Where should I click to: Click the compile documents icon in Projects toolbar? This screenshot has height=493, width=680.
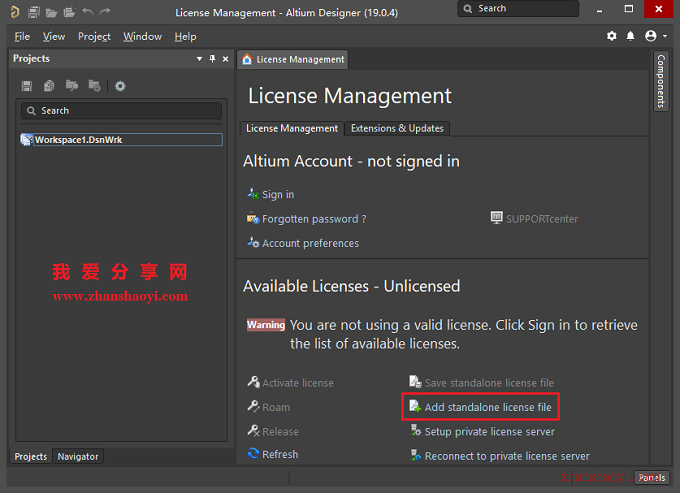pyautogui.click(x=49, y=86)
